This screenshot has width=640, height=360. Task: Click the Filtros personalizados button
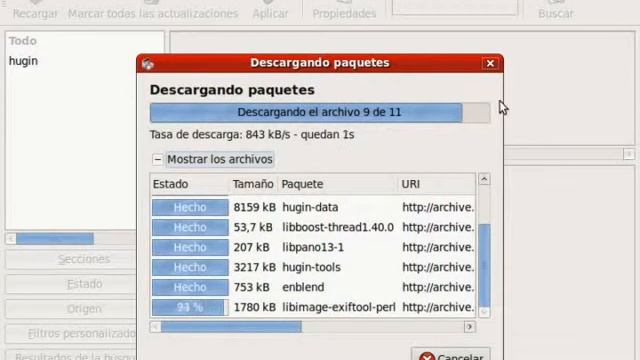[x=71, y=334]
